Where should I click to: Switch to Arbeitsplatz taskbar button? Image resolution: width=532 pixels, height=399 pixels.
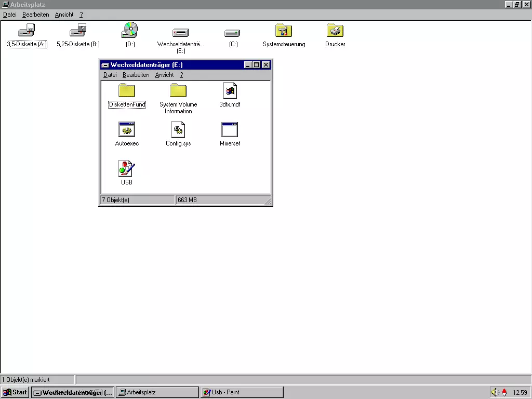(157, 392)
